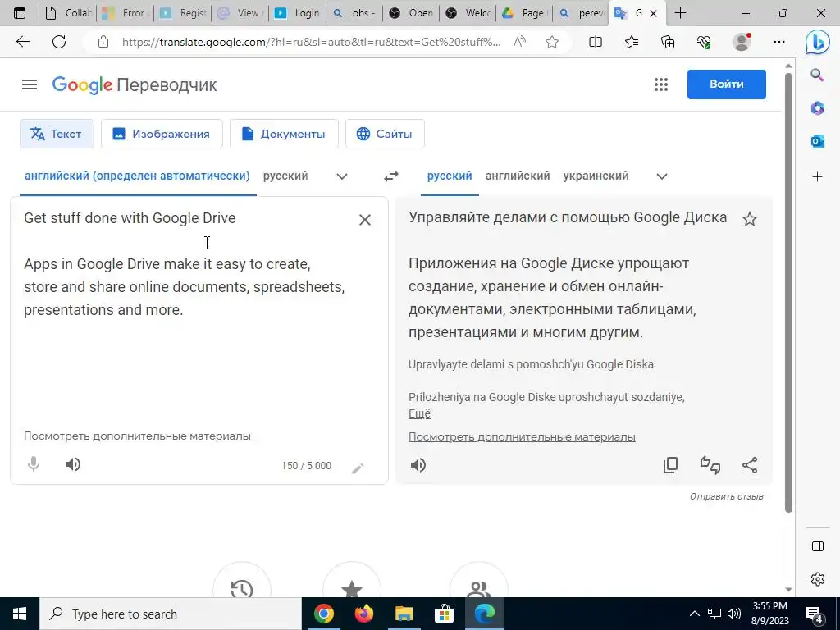The height and width of the screenshot is (630, 840).
Task: Rate this translation with thumbs icon
Action: click(x=710, y=465)
